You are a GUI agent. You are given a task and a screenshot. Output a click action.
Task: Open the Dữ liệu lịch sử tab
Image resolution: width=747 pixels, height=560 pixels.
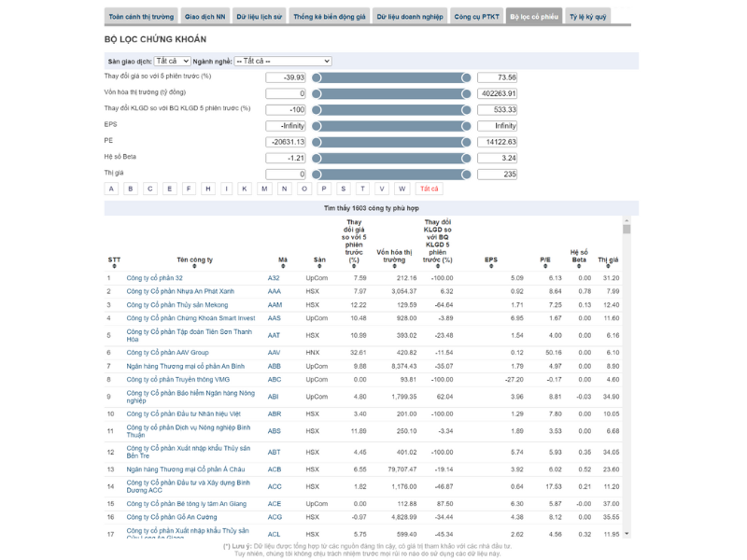pos(259,17)
